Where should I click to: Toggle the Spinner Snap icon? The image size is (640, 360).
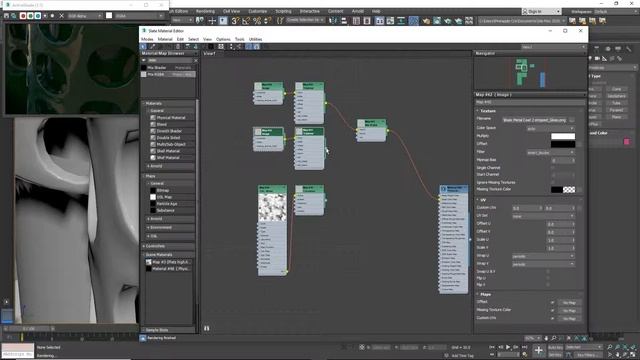point(267,20)
